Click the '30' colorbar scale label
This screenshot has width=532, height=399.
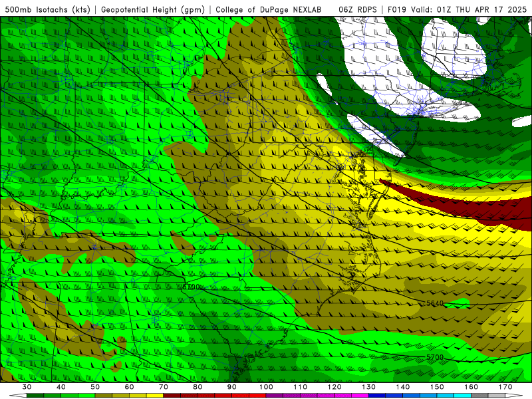click(x=27, y=387)
